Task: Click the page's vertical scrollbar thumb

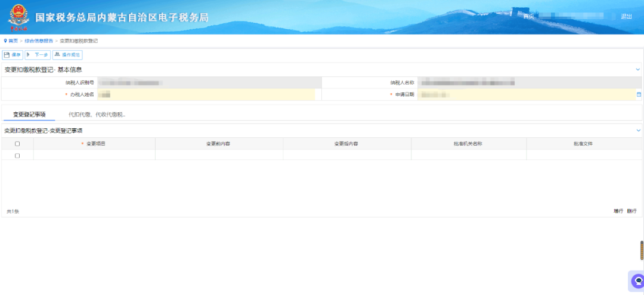Action: coord(642,250)
